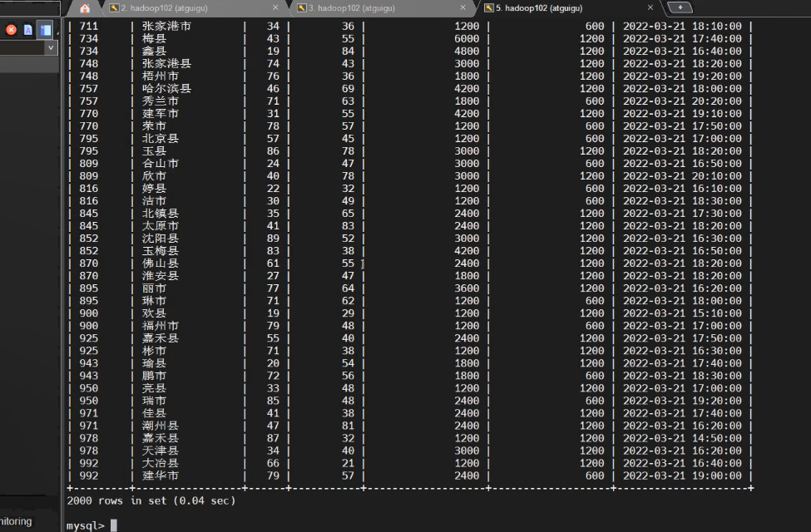Viewport: 811px width, 532px height.
Task: Click '2000 rows in set (0.04 sec)' text
Action: pos(151,500)
